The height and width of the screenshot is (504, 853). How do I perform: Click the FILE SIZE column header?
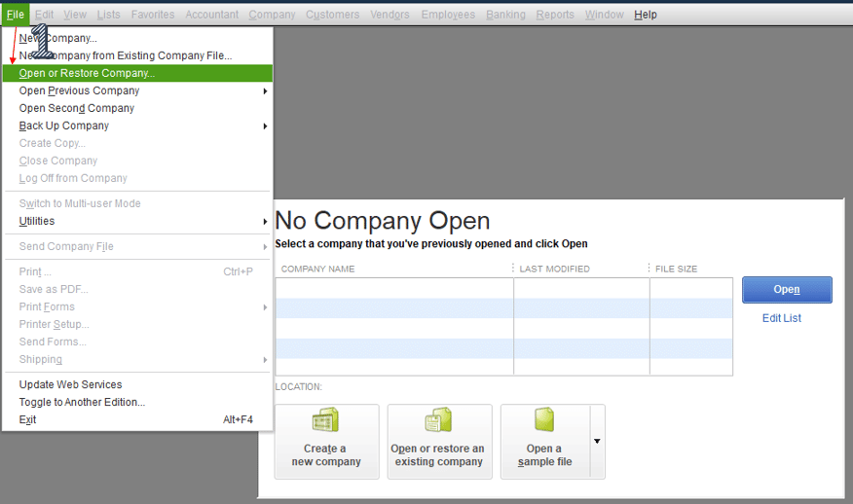click(x=676, y=269)
